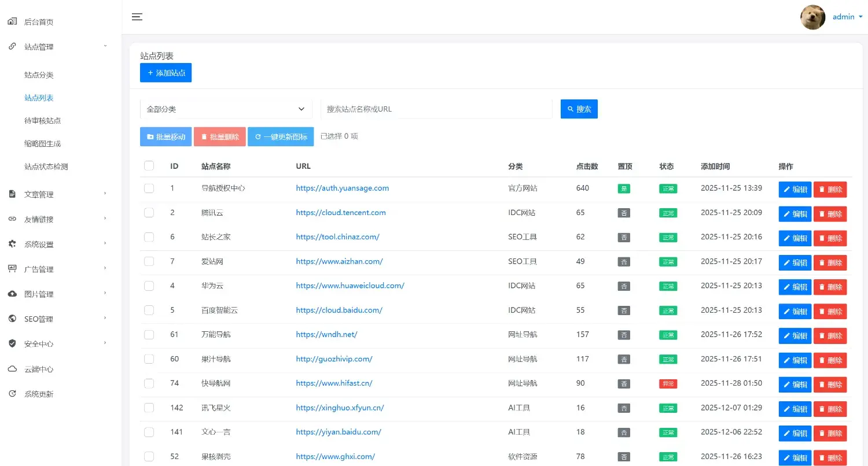Click the search site name or URL field
The width and height of the screenshot is (868, 466).
(x=436, y=109)
